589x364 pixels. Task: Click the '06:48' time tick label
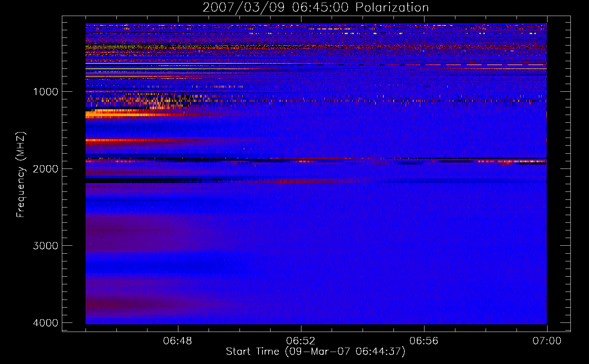point(178,341)
